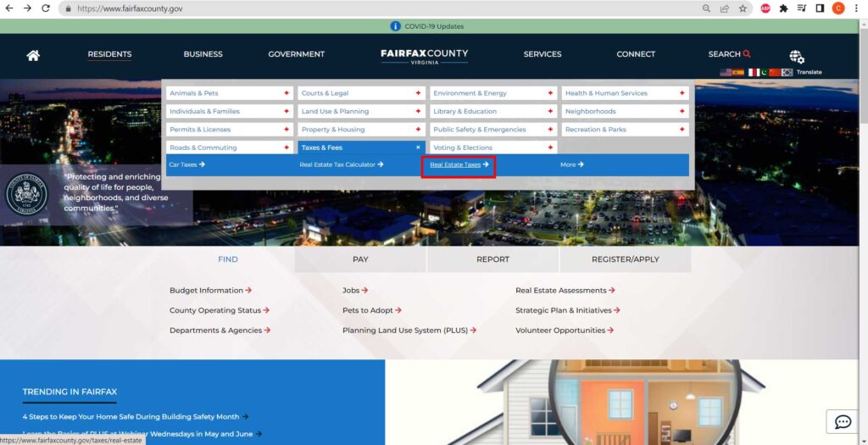Select the Spanish flag for translation
Screen dimensions: 868x445
click(738, 73)
